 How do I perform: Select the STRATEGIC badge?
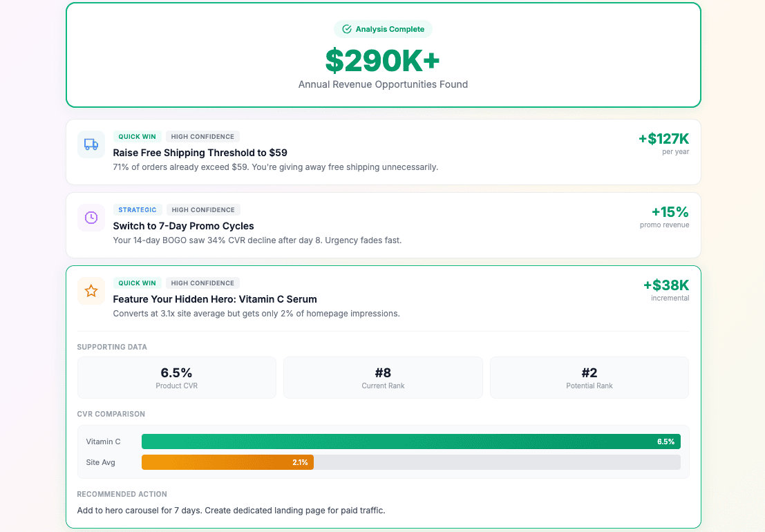138,209
